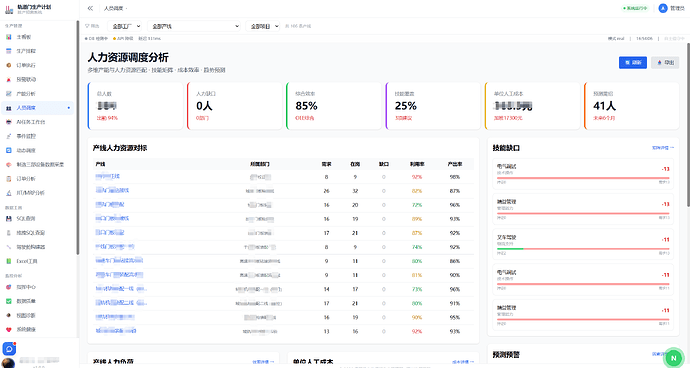Viewport: 690px width, 368px height.
Task: Open the 预警联动 alert icon in sidebar
Action: coord(8,80)
